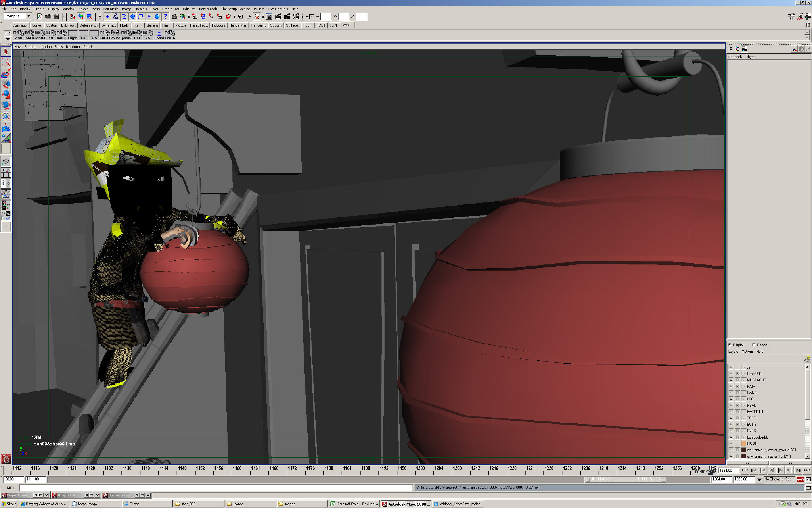Go to start of playback range
The image size is (812, 508).
(745, 470)
